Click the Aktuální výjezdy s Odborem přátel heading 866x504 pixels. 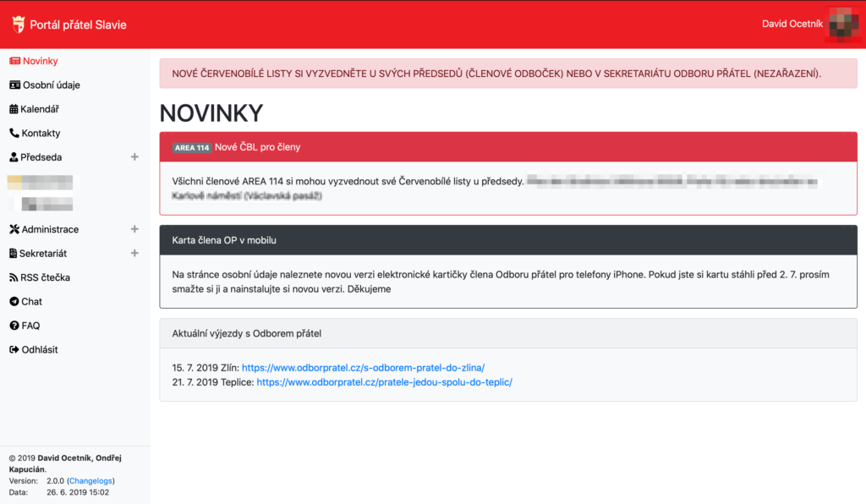[247, 333]
